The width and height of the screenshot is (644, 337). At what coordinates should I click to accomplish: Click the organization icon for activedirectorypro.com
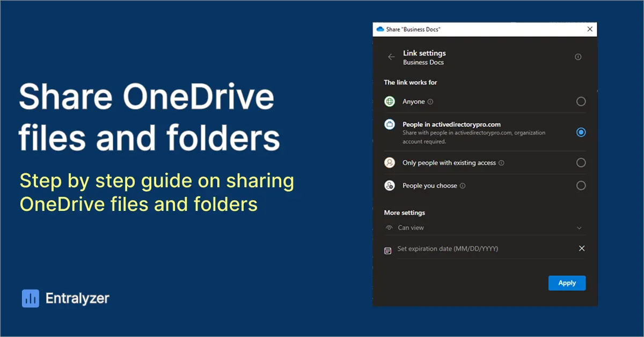(390, 124)
